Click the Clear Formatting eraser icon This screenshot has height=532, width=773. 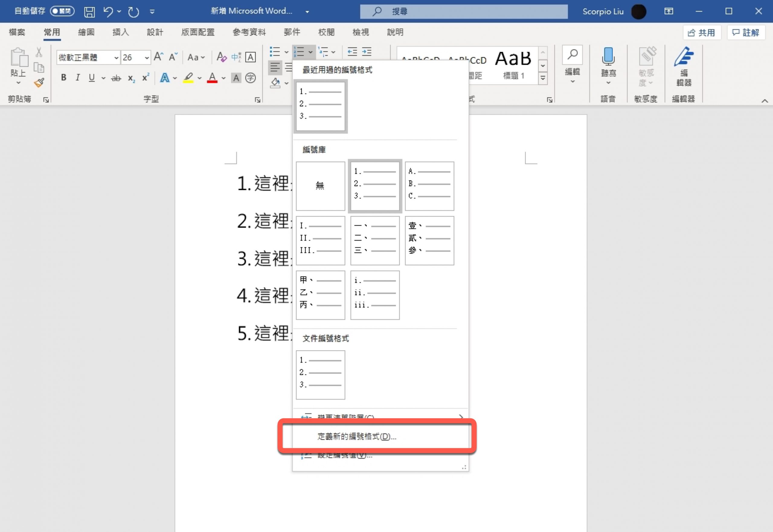point(221,57)
